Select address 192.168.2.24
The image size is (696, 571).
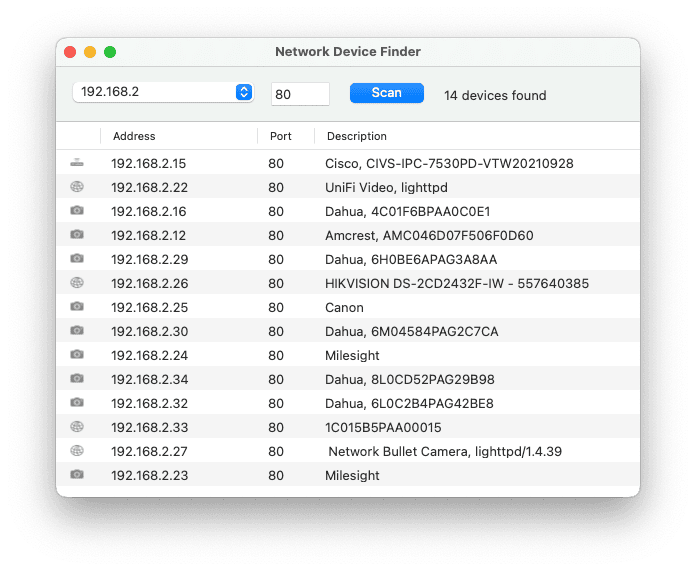[x=149, y=356]
